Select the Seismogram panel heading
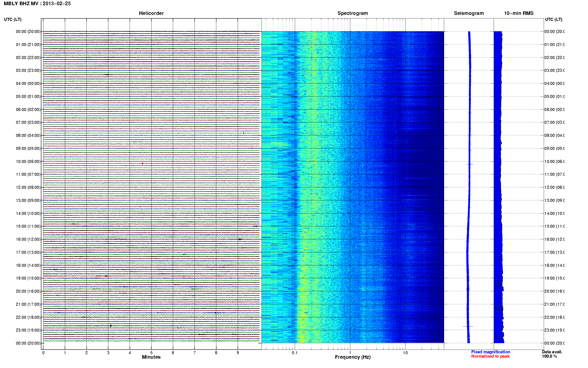 point(469,13)
